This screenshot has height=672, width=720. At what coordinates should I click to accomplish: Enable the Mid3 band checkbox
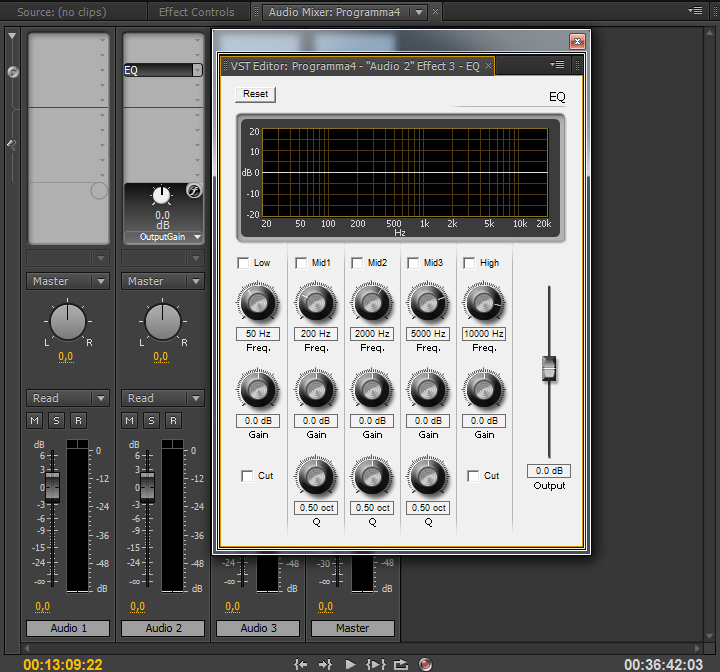[x=413, y=263]
